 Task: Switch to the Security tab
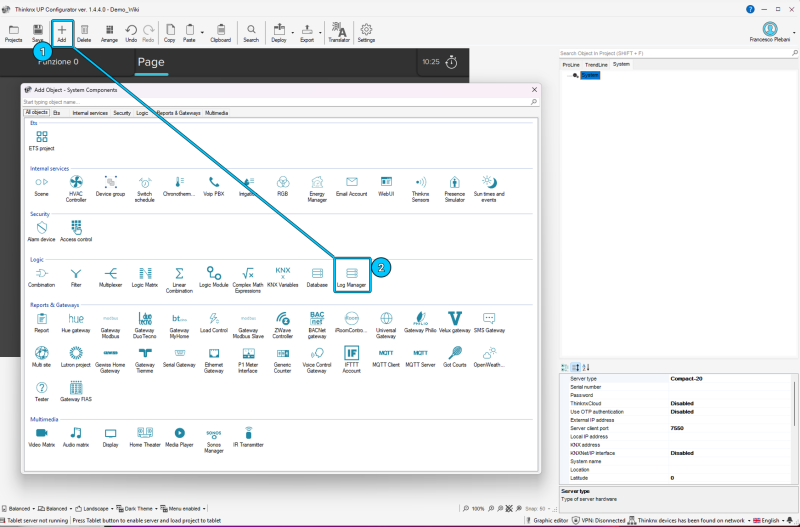click(122, 113)
